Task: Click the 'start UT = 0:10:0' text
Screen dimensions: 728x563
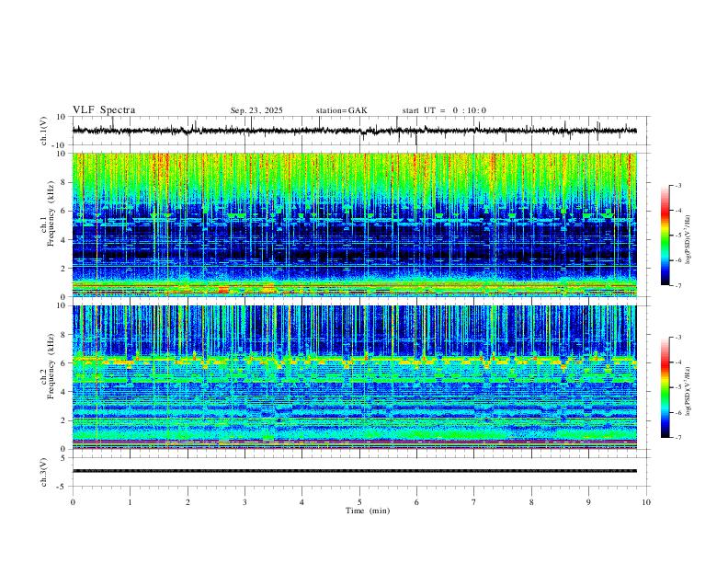Action: 444,110
